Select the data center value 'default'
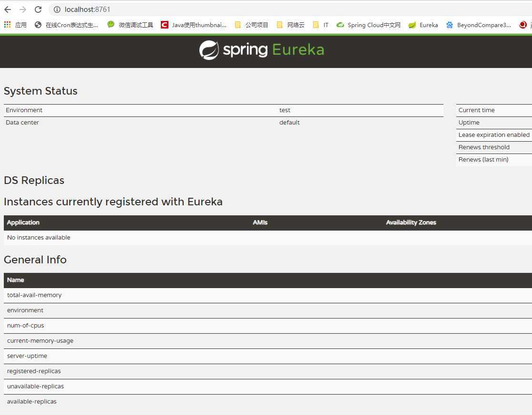The width and height of the screenshot is (532, 415). [x=289, y=122]
